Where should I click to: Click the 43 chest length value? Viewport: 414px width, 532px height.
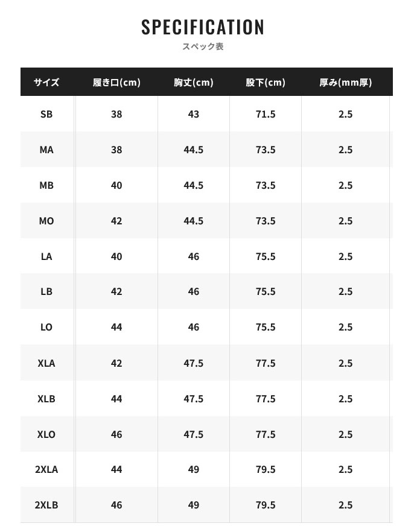point(193,114)
